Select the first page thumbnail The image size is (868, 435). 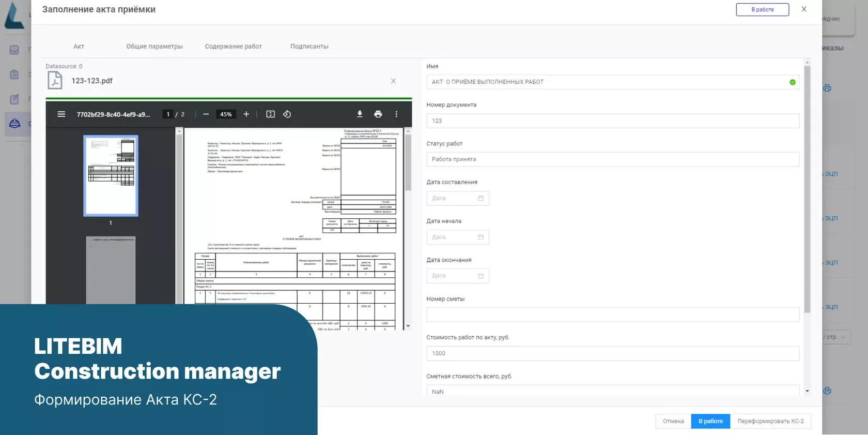[x=111, y=176]
